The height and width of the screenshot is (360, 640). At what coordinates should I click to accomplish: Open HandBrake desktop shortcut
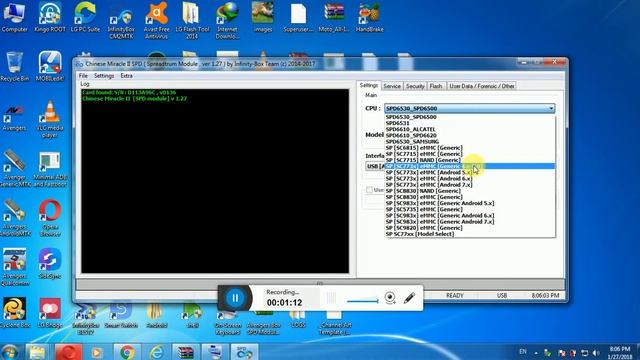click(x=369, y=17)
